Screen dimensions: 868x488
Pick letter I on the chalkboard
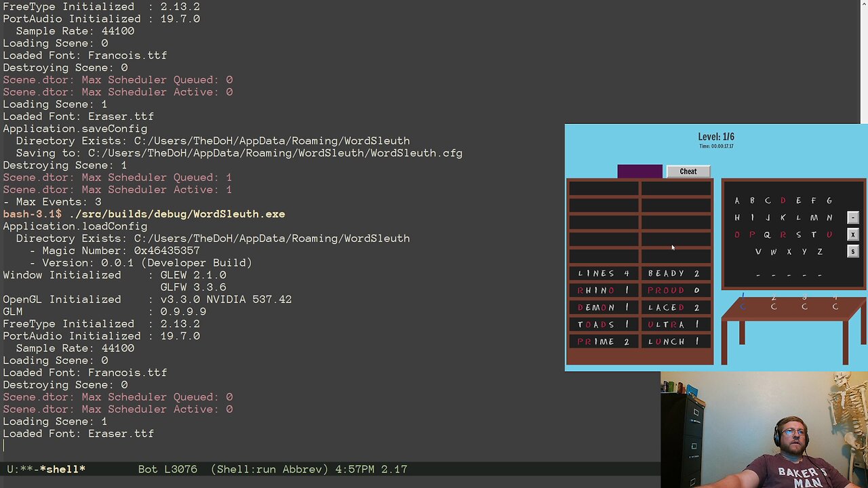[752, 218]
